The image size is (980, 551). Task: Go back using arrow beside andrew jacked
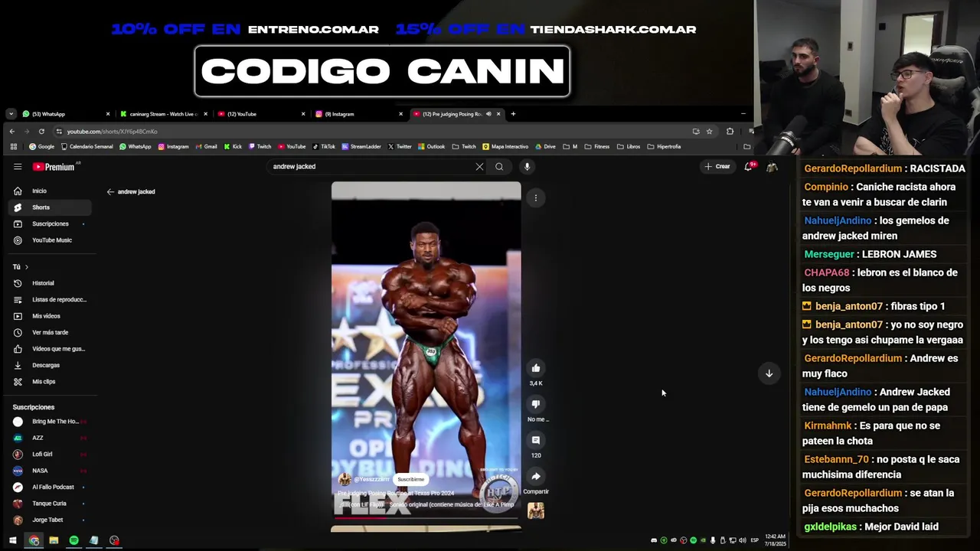pos(110,192)
